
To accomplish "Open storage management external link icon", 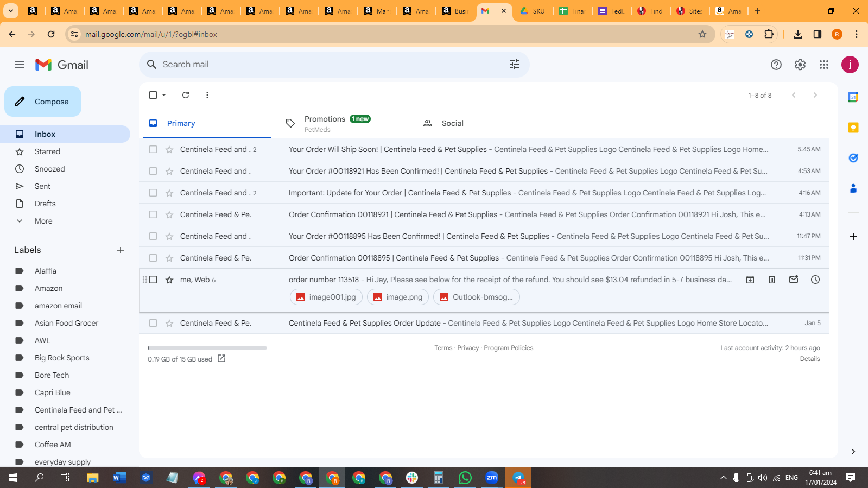I will pos(221,359).
